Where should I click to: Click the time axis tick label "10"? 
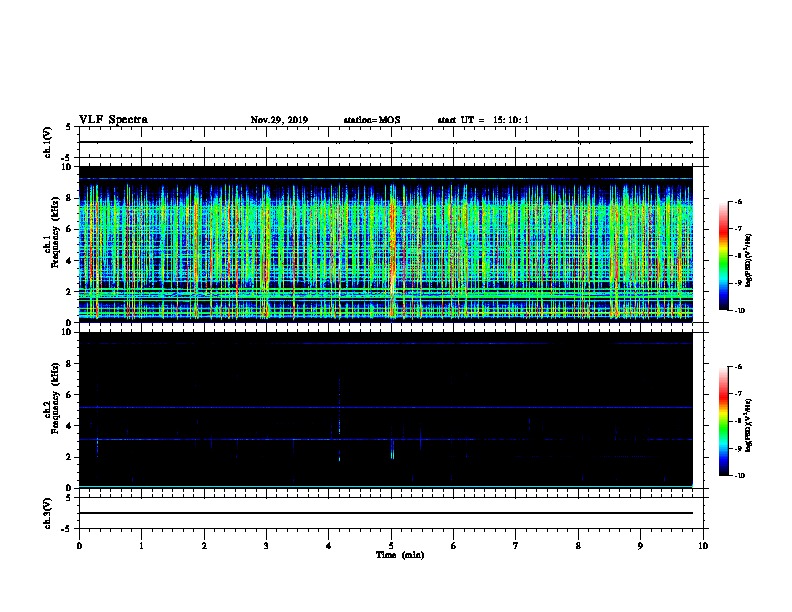click(x=703, y=546)
